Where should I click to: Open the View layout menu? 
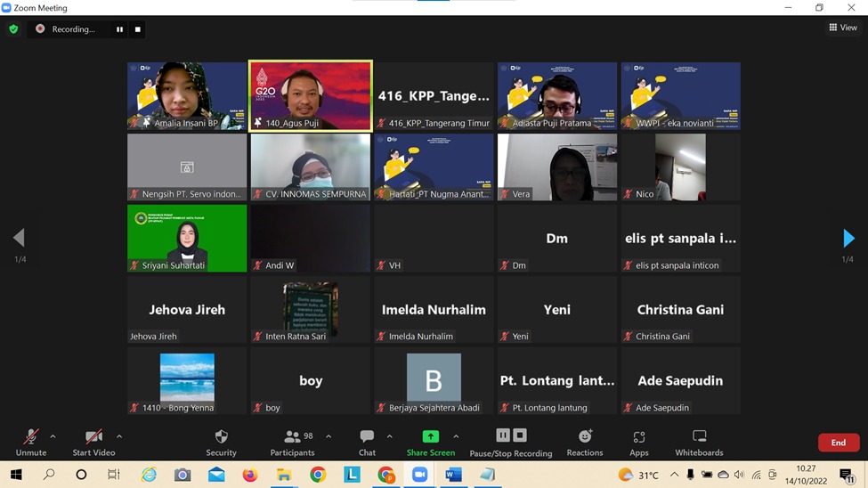coord(843,28)
